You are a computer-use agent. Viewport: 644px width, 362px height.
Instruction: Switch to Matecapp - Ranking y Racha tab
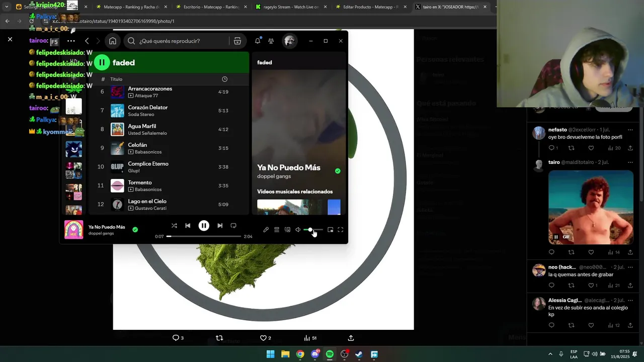pos(131,7)
